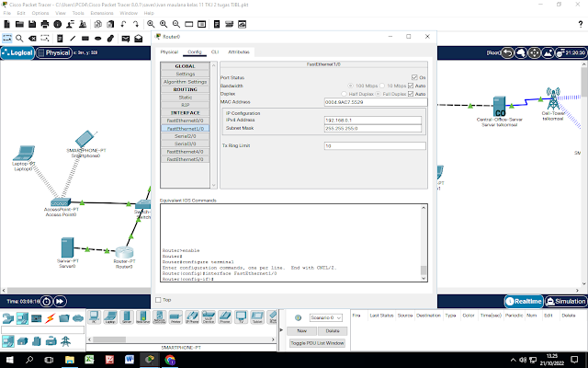Click the New file icon in toolbar
588x368 pixels.
coord(6,25)
